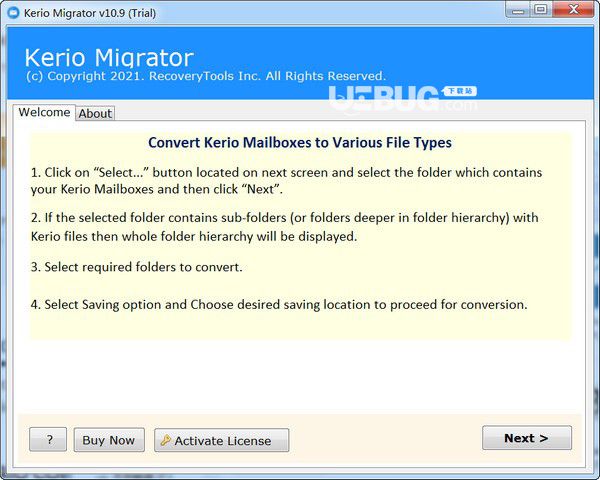Click the "Kerio Migrator" banner title
Viewport: 600px width, 480px height.
coord(109,58)
